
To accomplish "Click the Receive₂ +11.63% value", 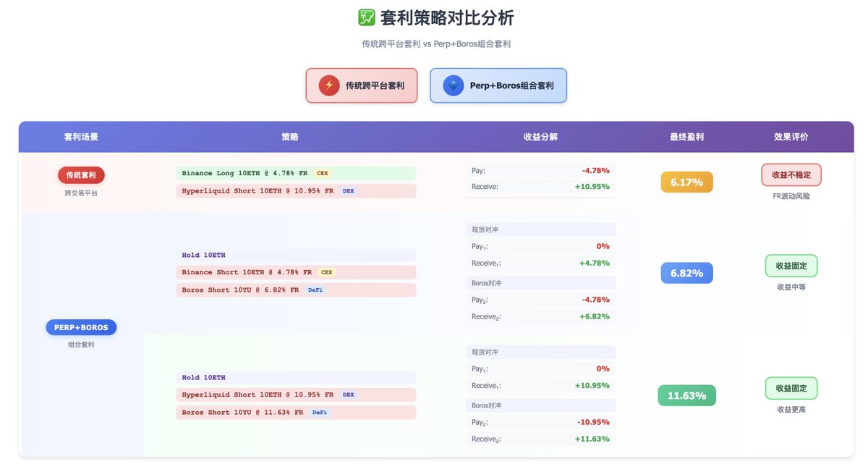I will pyautogui.click(x=593, y=439).
